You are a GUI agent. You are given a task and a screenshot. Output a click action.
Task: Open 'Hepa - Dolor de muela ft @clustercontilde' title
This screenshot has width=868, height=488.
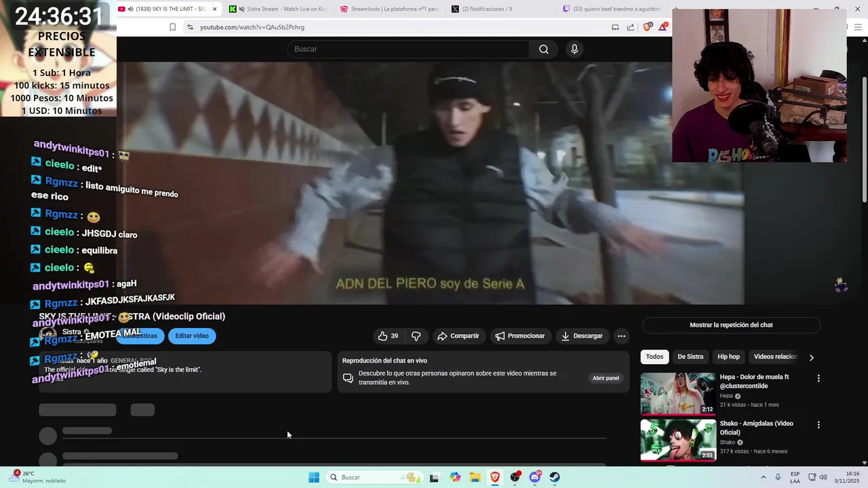click(754, 381)
